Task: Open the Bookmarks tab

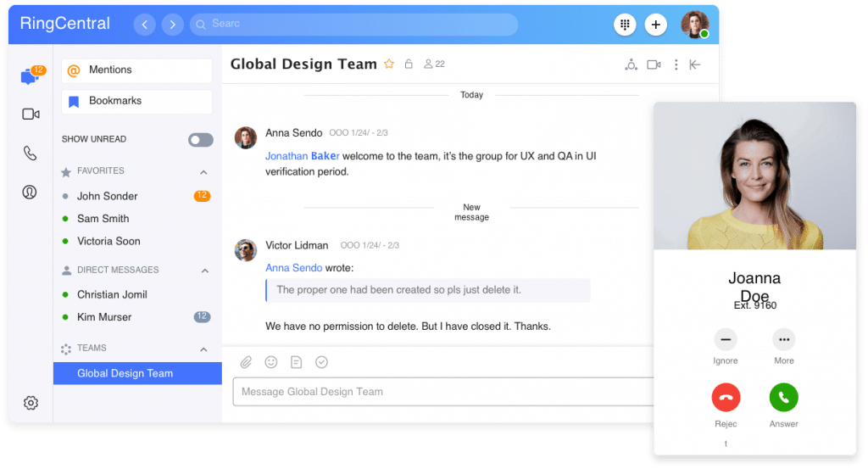Action: click(136, 101)
